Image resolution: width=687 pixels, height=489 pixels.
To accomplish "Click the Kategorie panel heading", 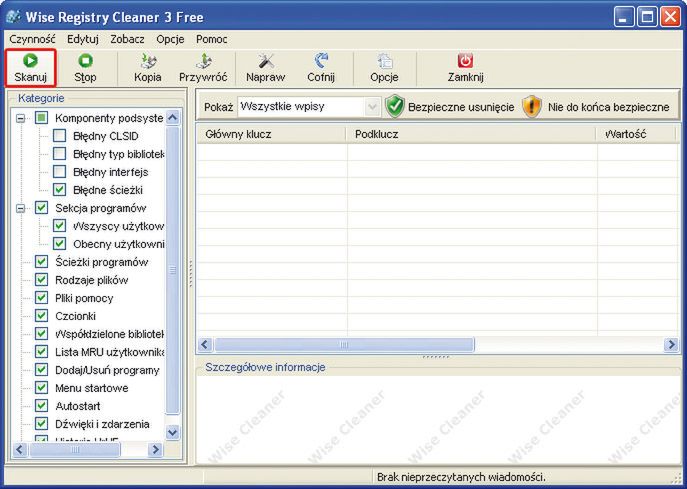I will click(41, 98).
